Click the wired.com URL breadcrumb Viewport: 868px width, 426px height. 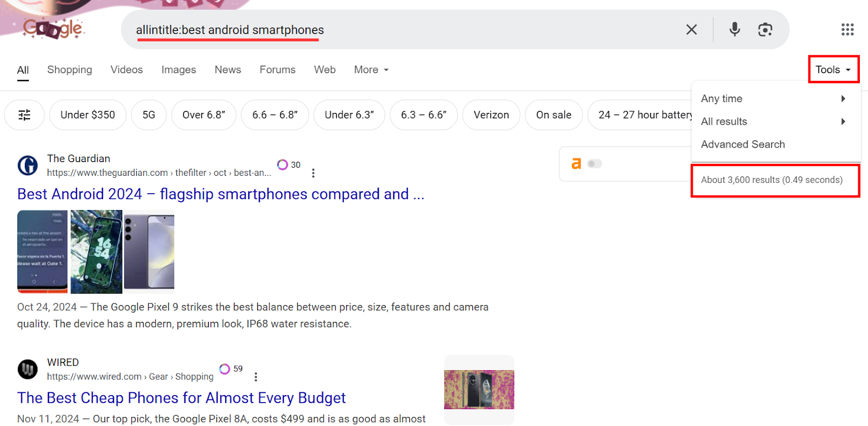coord(130,377)
